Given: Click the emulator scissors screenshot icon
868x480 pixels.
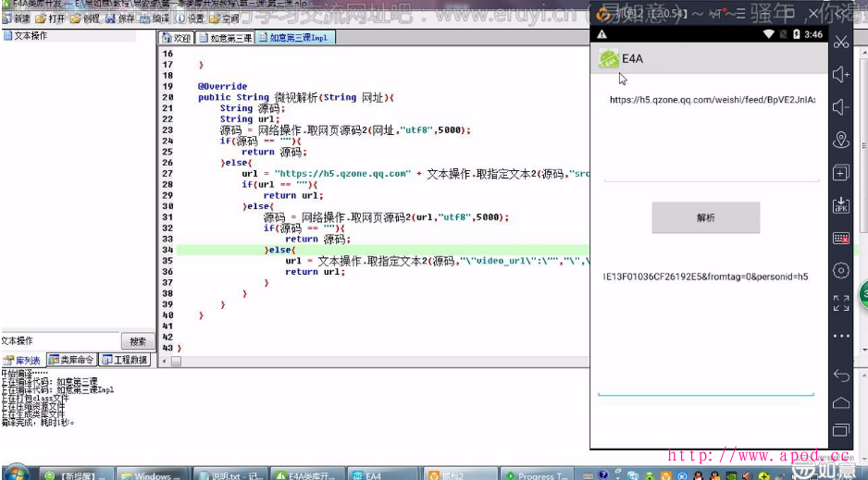Looking at the screenshot, I should (x=841, y=43).
